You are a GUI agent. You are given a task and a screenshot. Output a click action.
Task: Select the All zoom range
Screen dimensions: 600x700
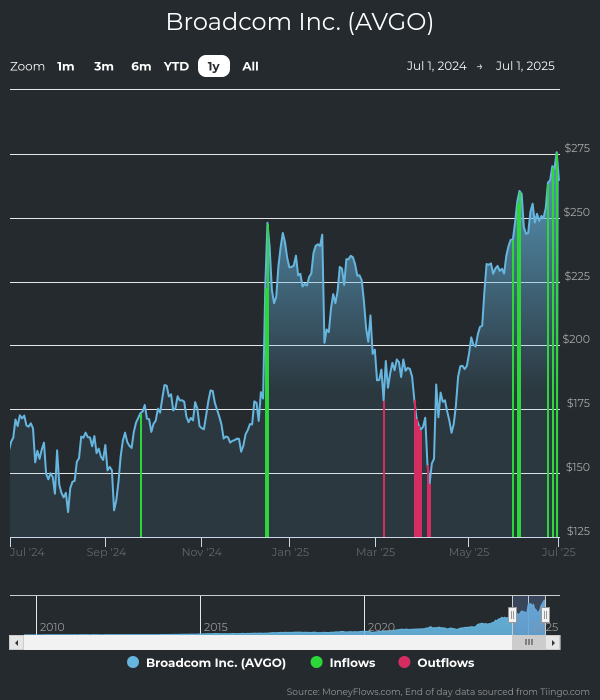click(250, 66)
